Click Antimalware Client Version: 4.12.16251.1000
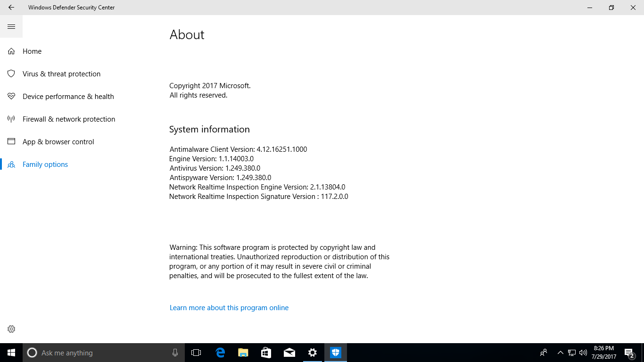 click(238, 149)
